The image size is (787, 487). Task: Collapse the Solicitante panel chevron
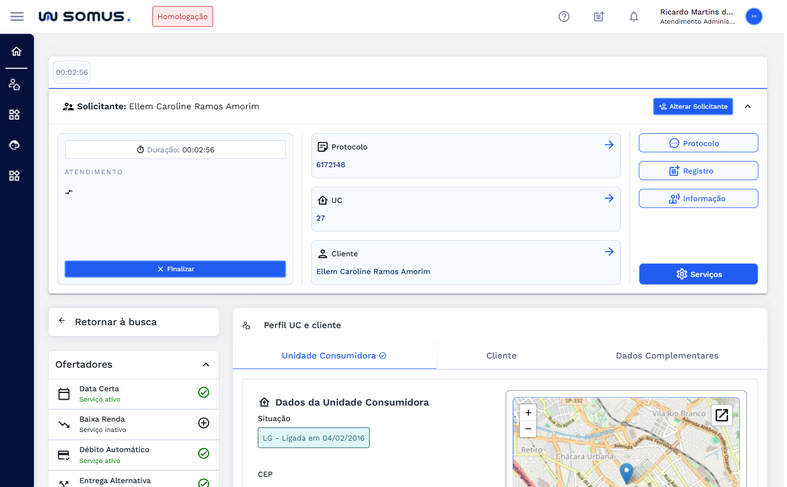[748, 107]
